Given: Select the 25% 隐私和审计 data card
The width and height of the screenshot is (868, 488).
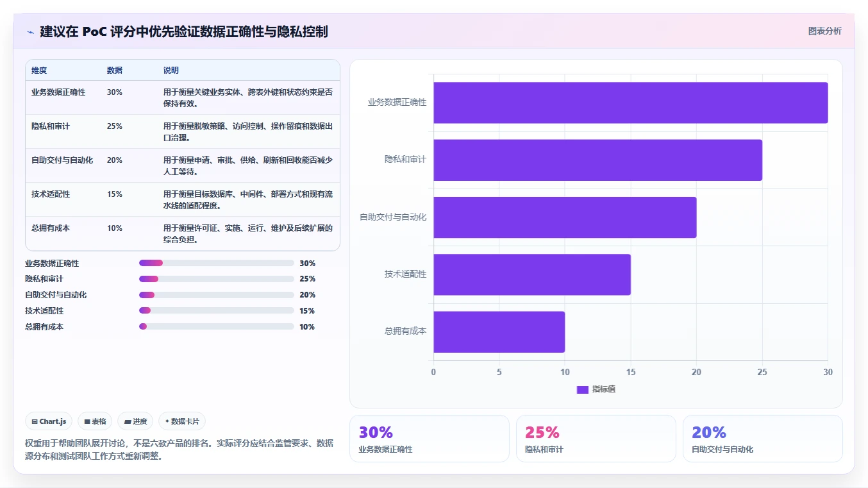Looking at the screenshot, I should 596,439.
